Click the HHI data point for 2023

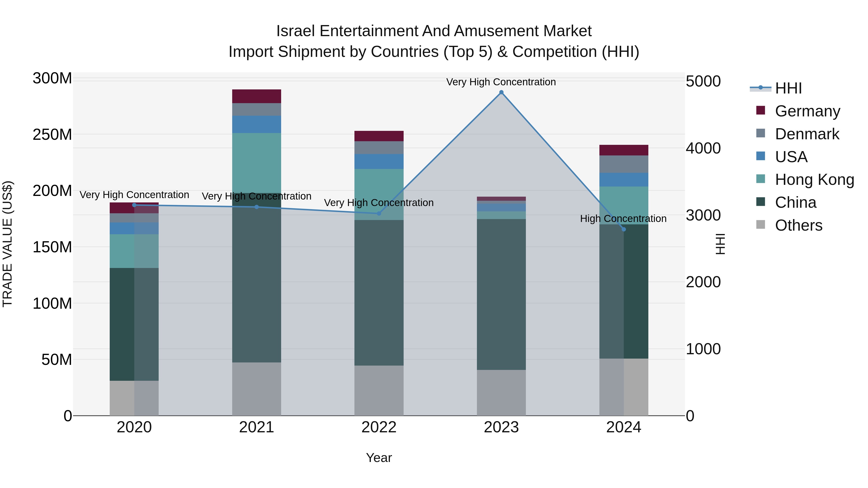(x=502, y=92)
